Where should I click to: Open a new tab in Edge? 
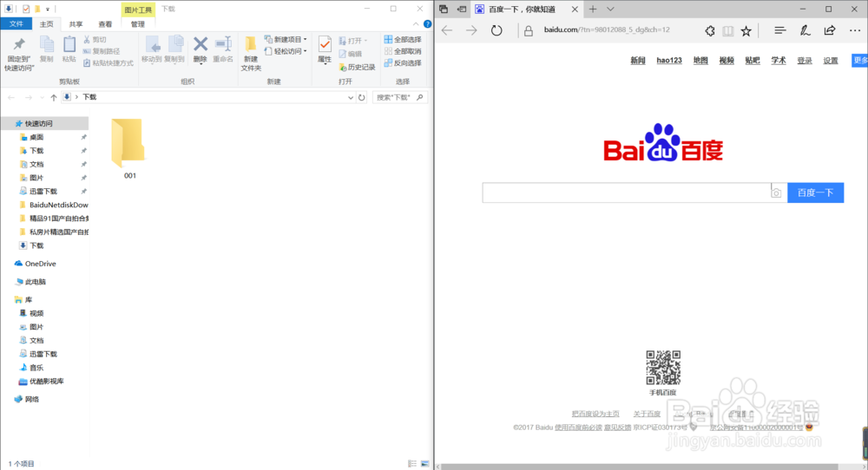click(593, 9)
